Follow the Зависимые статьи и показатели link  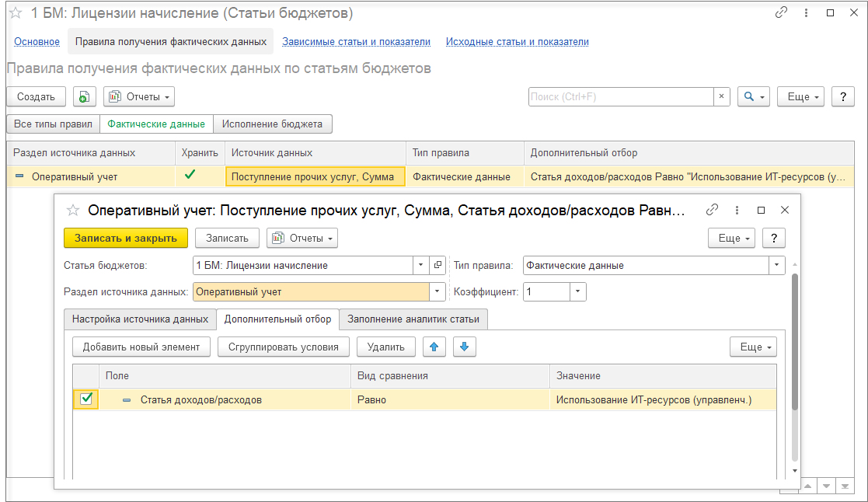pos(356,41)
